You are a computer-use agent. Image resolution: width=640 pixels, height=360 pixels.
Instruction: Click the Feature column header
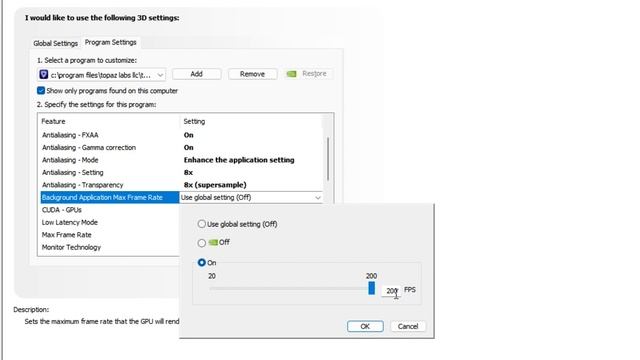(x=53, y=121)
